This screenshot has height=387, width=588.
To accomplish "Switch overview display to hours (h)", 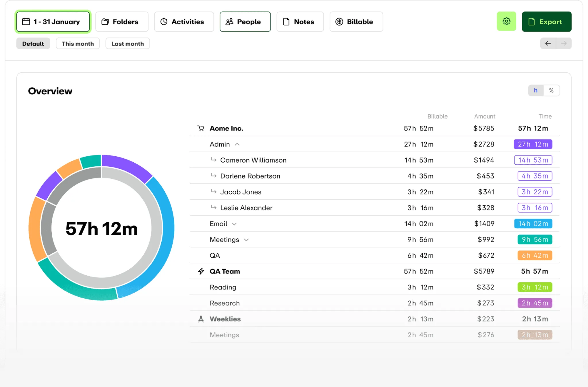I will [x=535, y=90].
